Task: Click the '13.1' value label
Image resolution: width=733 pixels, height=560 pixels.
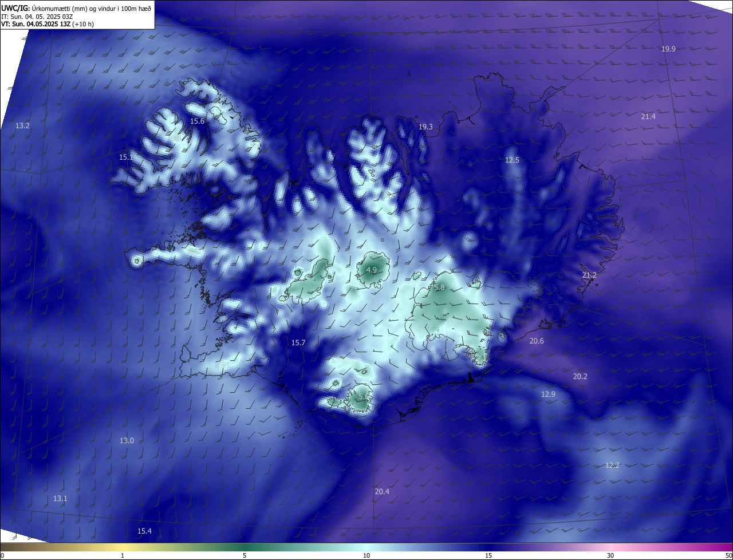Action: 60,499
